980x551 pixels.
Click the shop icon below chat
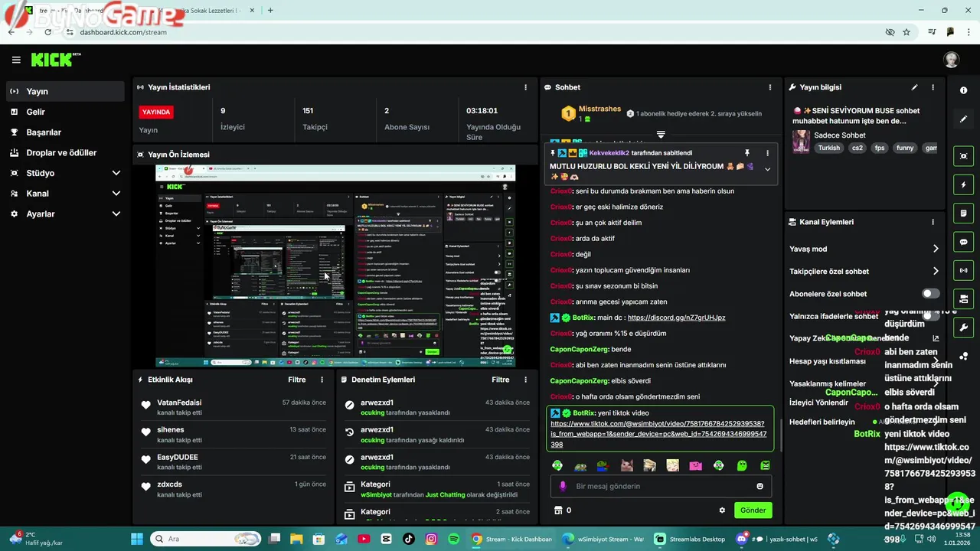(558, 510)
